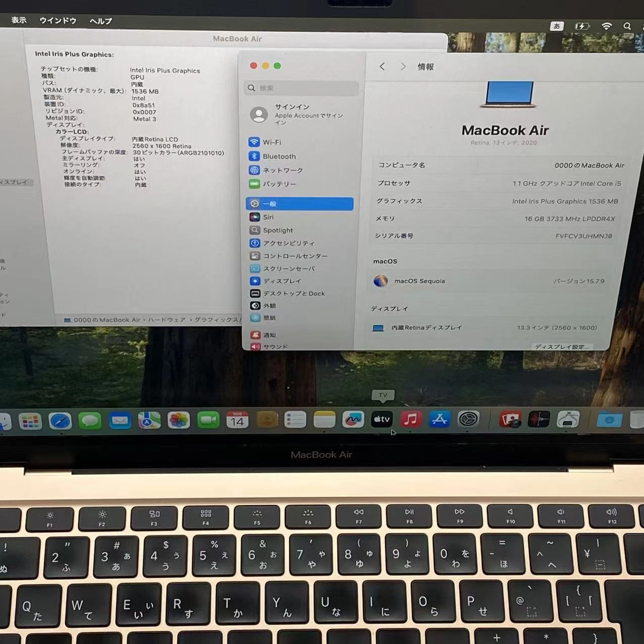
Task: Open コントロールセンター in the sidebar
Action: (301, 256)
